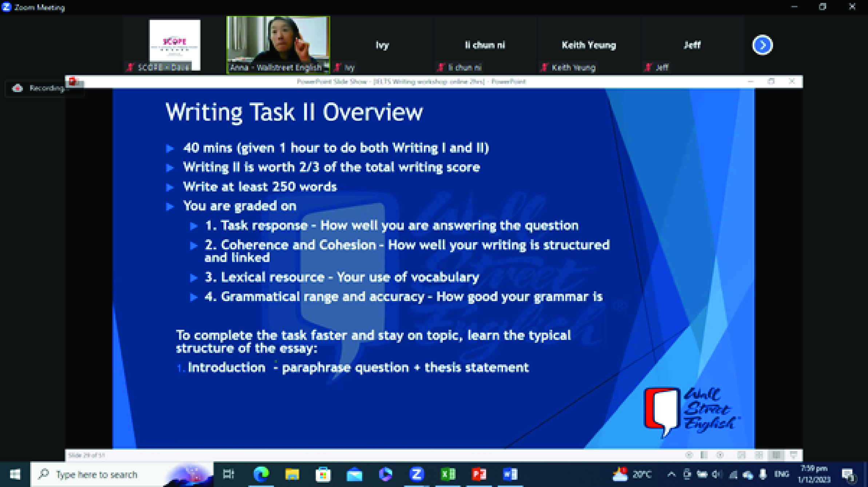The height and width of the screenshot is (487, 868).
Task: Open Zoom app from the taskbar
Action: 417,474
